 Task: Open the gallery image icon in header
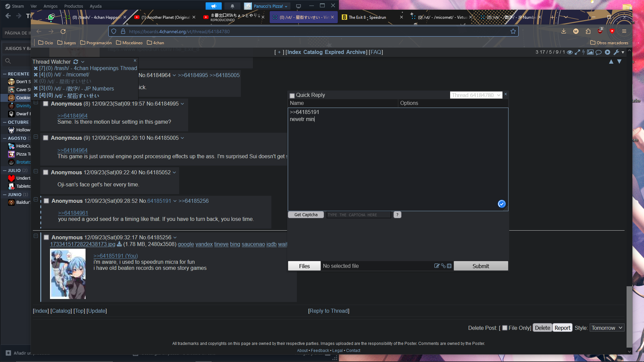point(590,52)
